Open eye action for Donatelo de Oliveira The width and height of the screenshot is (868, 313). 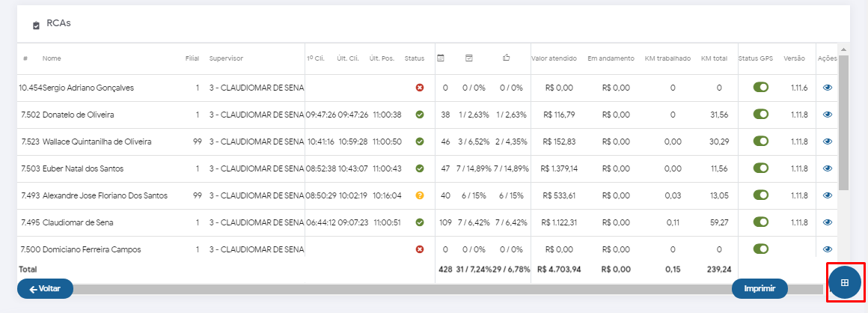pos(827,115)
